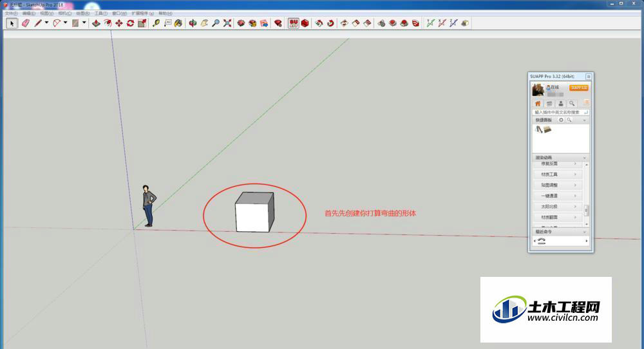The width and height of the screenshot is (644, 349).
Task: Open the SUAPP panel list tab icon
Action: pyautogui.click(x=549, y=104)
